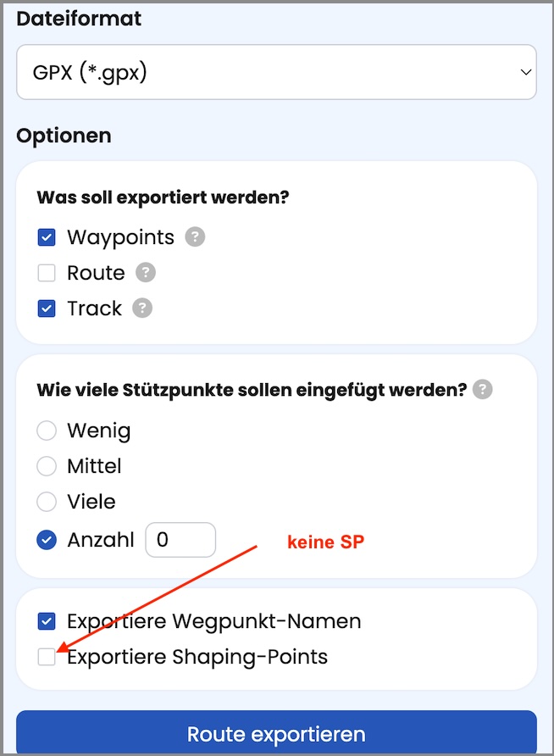Image resolution: width=554 pixels, height=756 pixels.
Task: Uncheck the Waypoints checkbox
Action: tap(47, 237)
